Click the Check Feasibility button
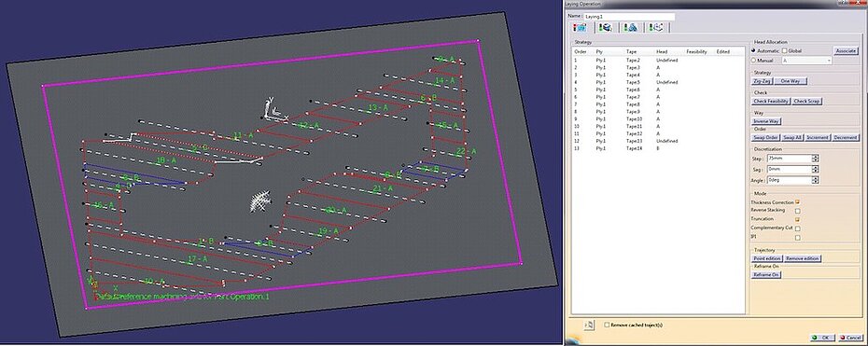Image resolution: width=868 pixels, height=346 pixels. coord(771,102)
